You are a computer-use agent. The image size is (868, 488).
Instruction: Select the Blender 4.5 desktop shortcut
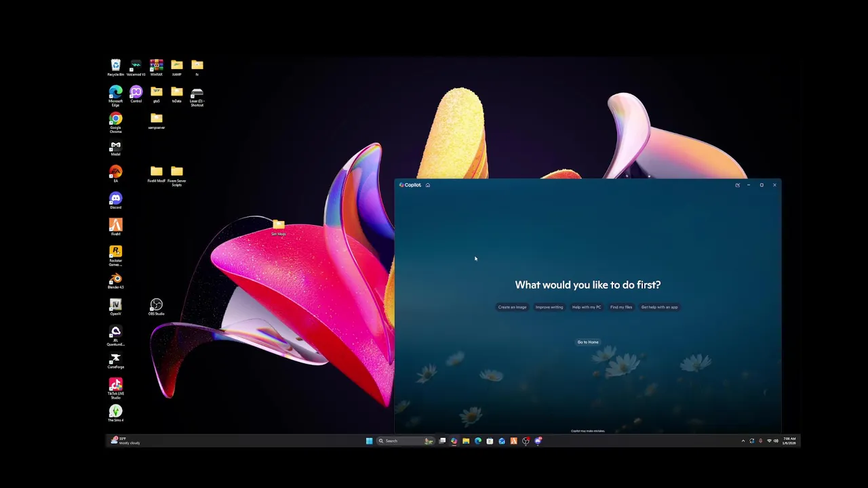pos(115,281)
